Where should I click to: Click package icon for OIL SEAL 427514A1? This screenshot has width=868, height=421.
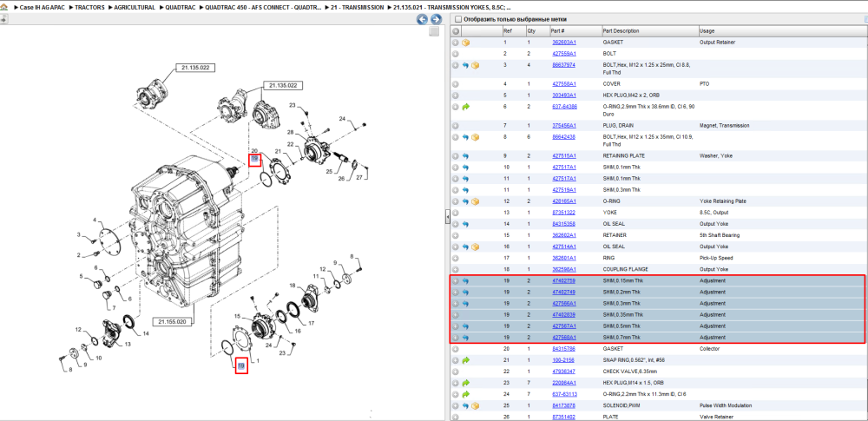[475, 247]
